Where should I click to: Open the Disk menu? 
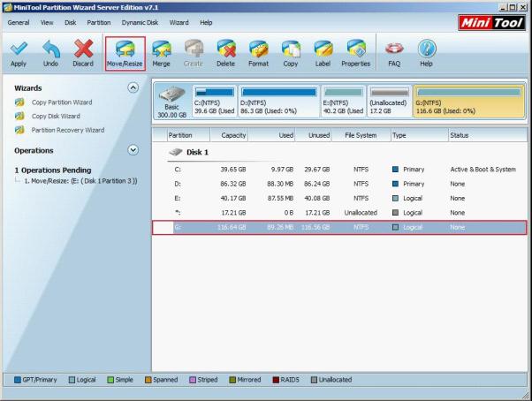tap(70, 23)
